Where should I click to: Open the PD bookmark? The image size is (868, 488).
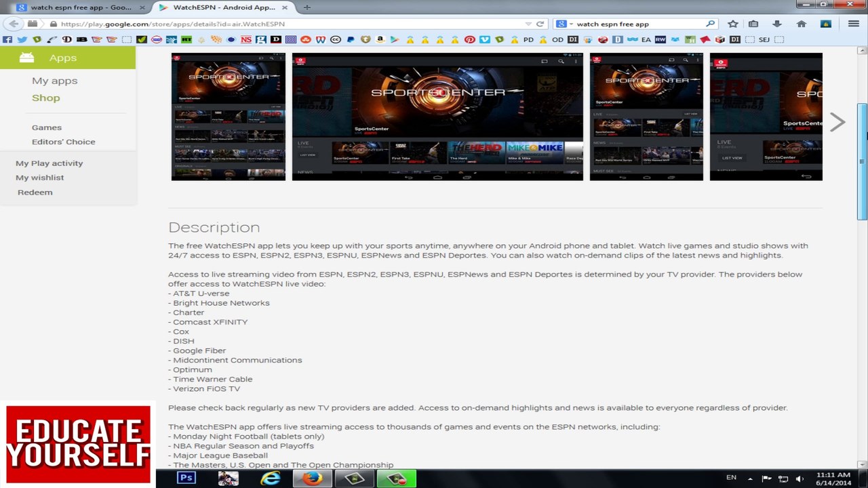[x=528, y=39]
